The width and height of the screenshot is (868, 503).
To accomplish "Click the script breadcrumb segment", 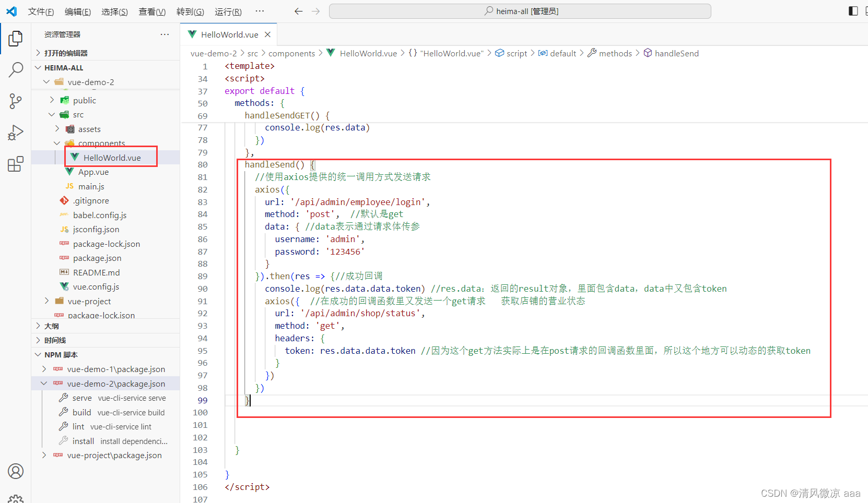I will [511, 53].
